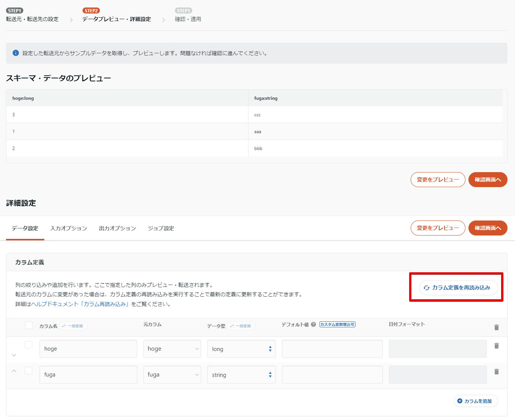Click the カラム名 input containing fuga
515x420 pixels.
[88, 375]
